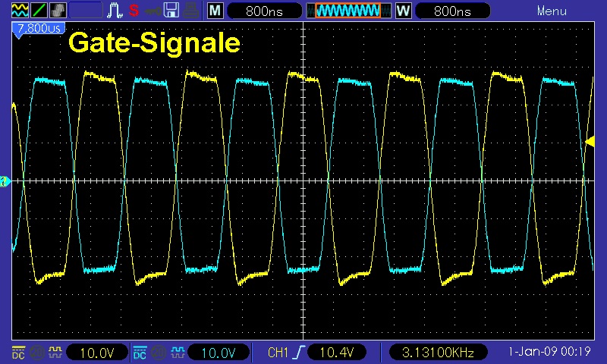This screenshot has height=364, width=607.
Task: Click the floppy disk save icon
Action: (171, 11)
